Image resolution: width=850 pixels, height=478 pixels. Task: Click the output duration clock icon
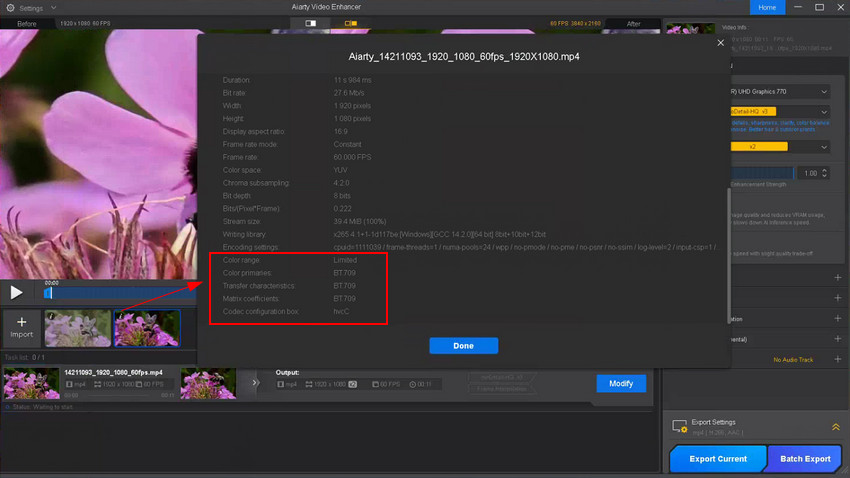point(413,384)
